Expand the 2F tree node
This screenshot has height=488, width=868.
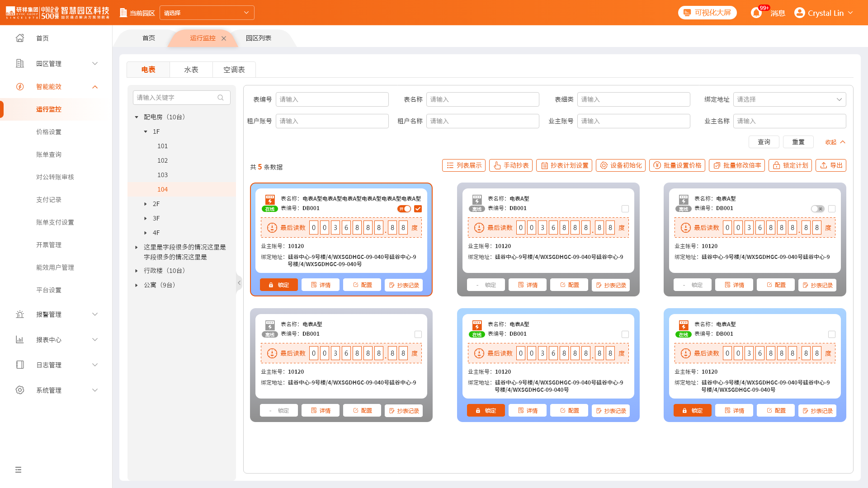point(146,204)
